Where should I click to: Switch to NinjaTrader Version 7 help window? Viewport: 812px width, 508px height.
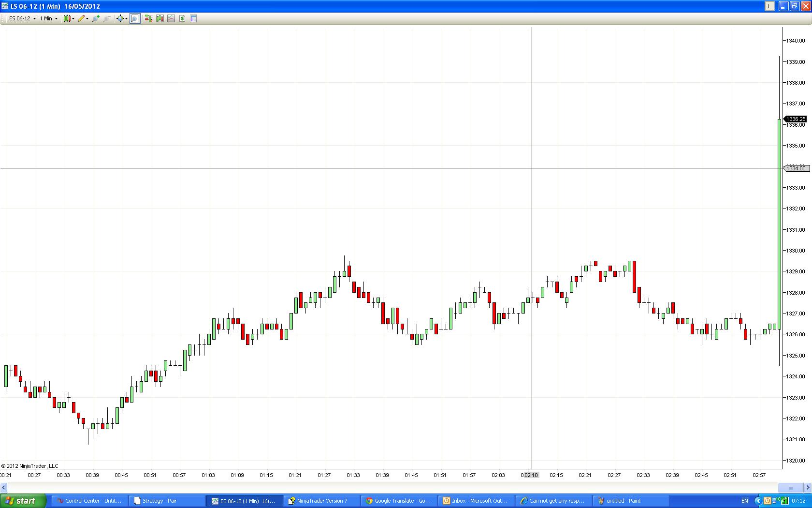321,501
